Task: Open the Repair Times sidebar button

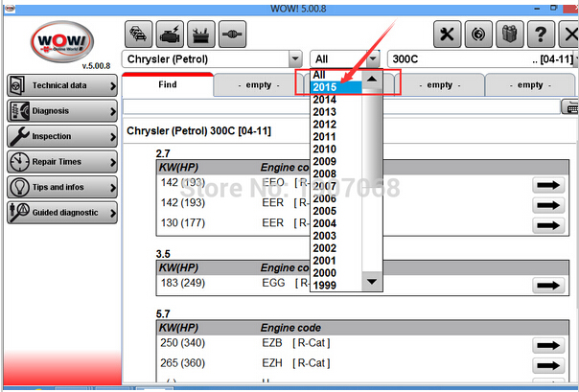Action: coord(61,162)
